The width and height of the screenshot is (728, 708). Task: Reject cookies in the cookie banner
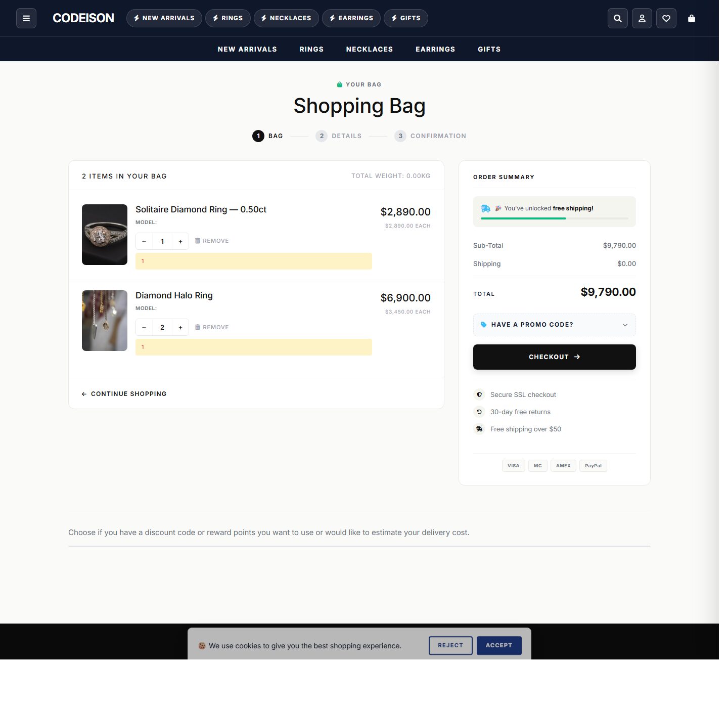(x=450, y=645)
